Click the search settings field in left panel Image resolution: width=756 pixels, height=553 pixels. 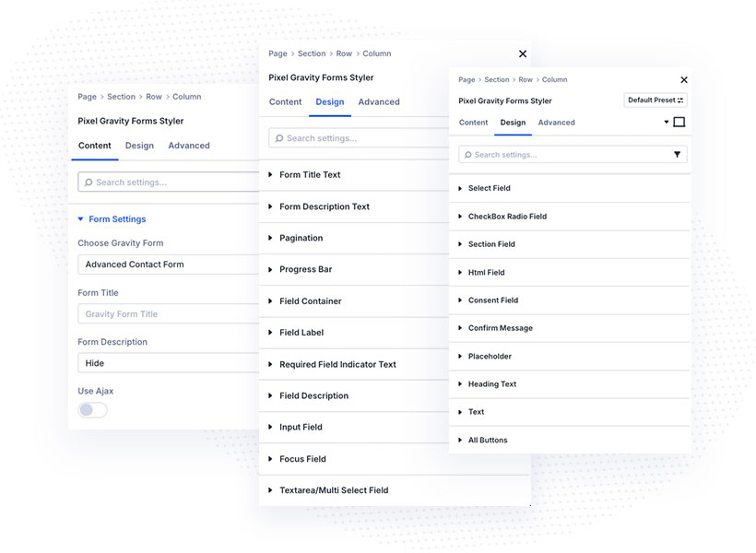pos(169,182)
